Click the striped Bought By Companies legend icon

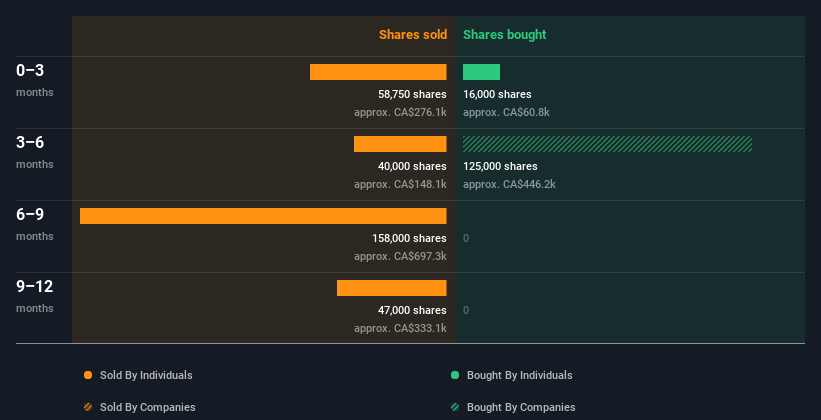point(455,407)
